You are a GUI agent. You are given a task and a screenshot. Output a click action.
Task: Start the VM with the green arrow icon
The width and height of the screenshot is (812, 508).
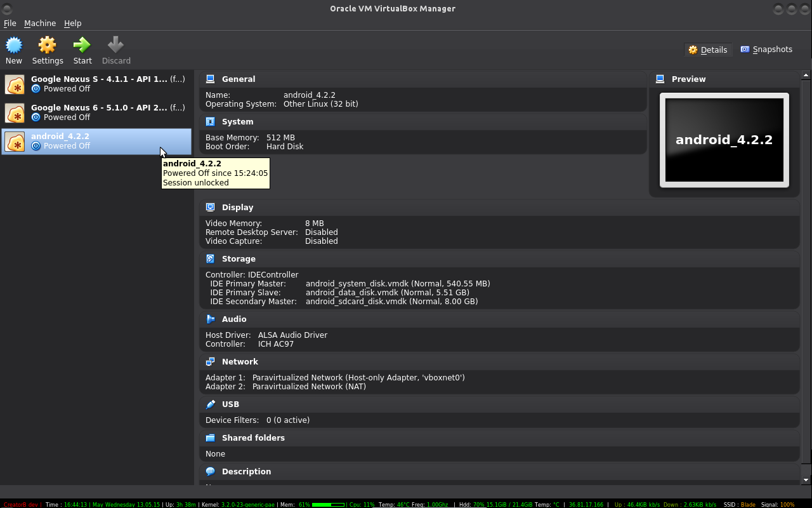tap(82, 45)
